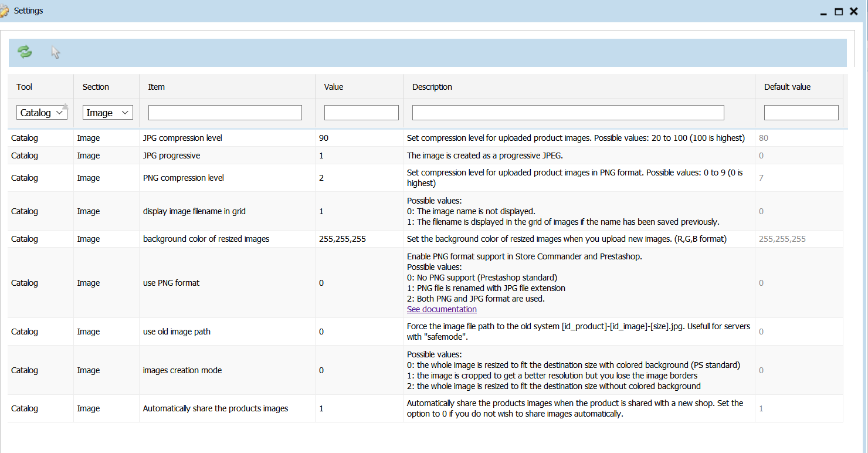
Task: Click the Value column filter box
Action: click(361, 113)
